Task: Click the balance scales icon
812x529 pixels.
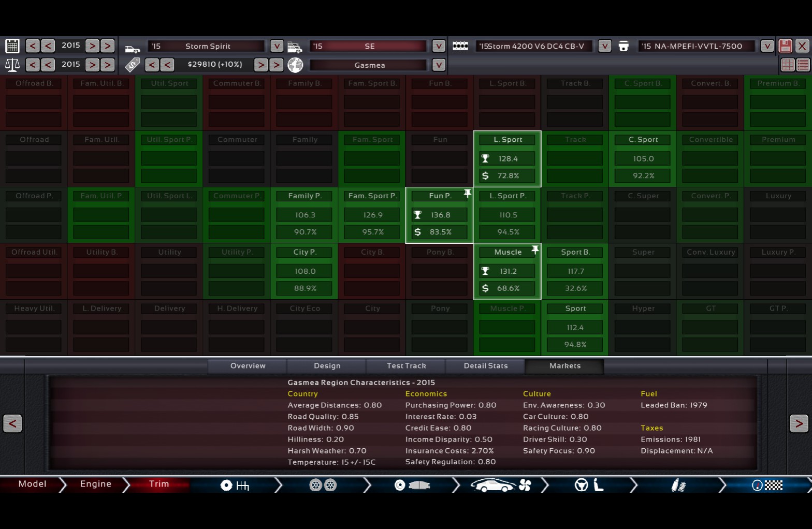Action: pos(12,65)
